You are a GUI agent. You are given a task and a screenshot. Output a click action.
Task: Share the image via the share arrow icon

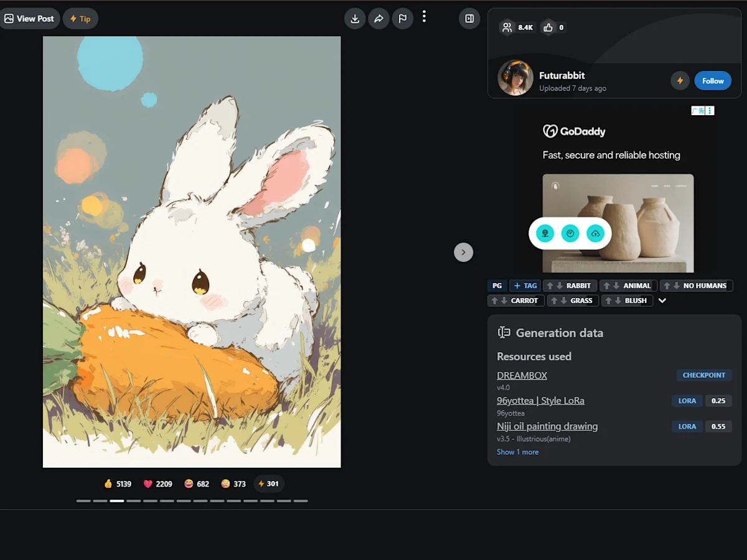378,19
